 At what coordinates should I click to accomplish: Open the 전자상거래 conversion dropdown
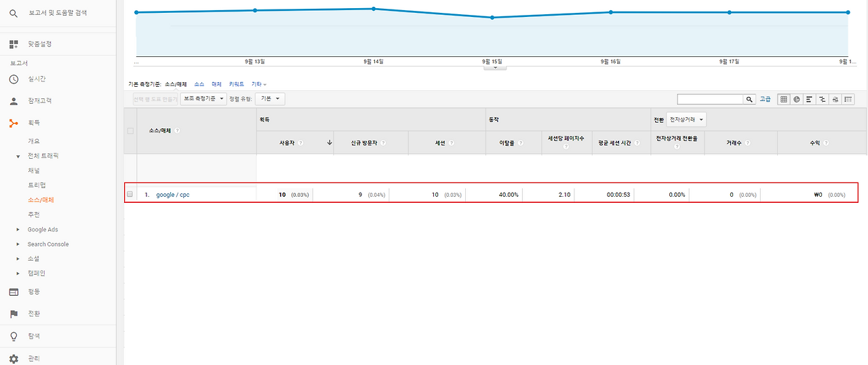click(686, 119)
